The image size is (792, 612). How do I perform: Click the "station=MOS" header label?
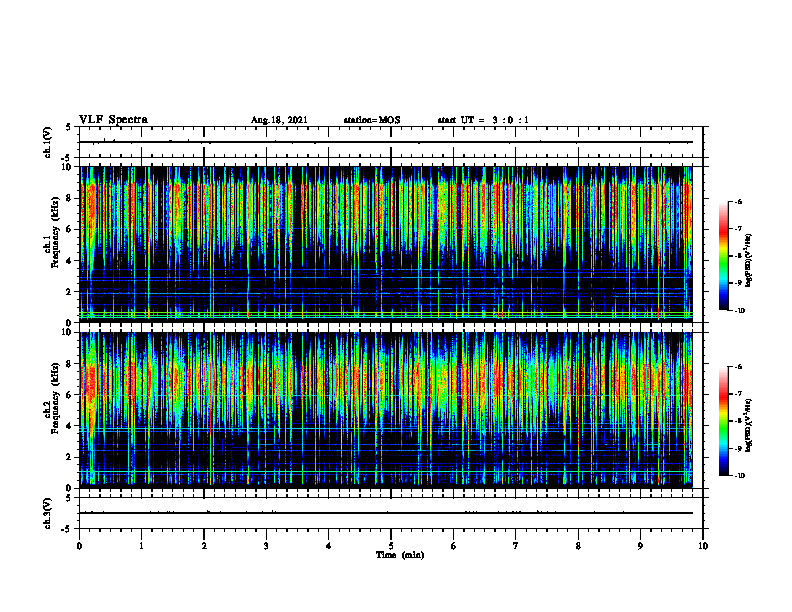372,120
